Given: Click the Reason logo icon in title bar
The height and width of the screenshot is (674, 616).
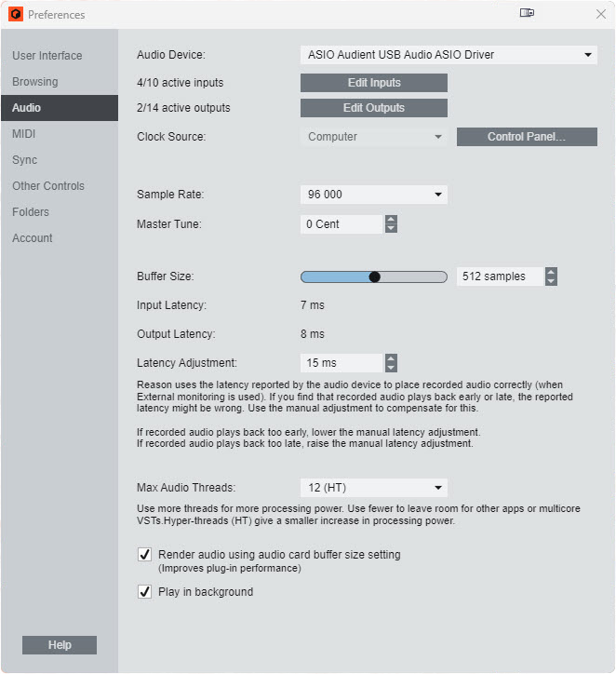Looking at the screenshot, I should (x=15, y=14).
